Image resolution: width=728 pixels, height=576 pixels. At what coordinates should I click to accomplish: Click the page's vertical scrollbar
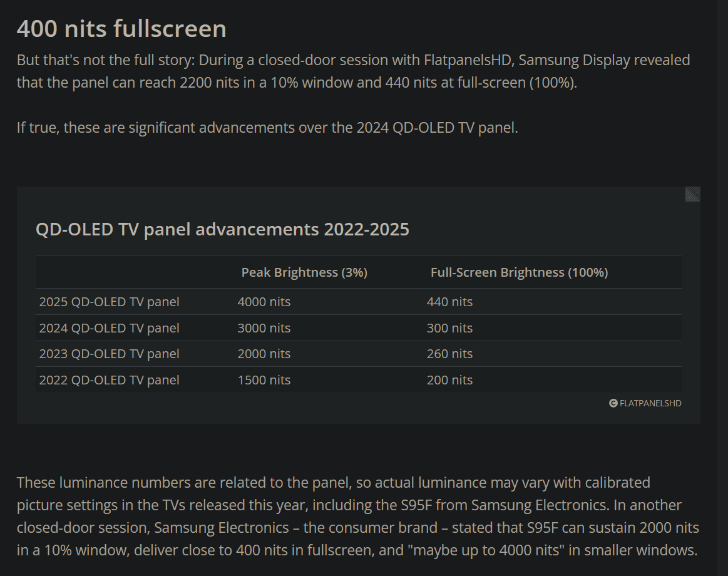[722, 288]
